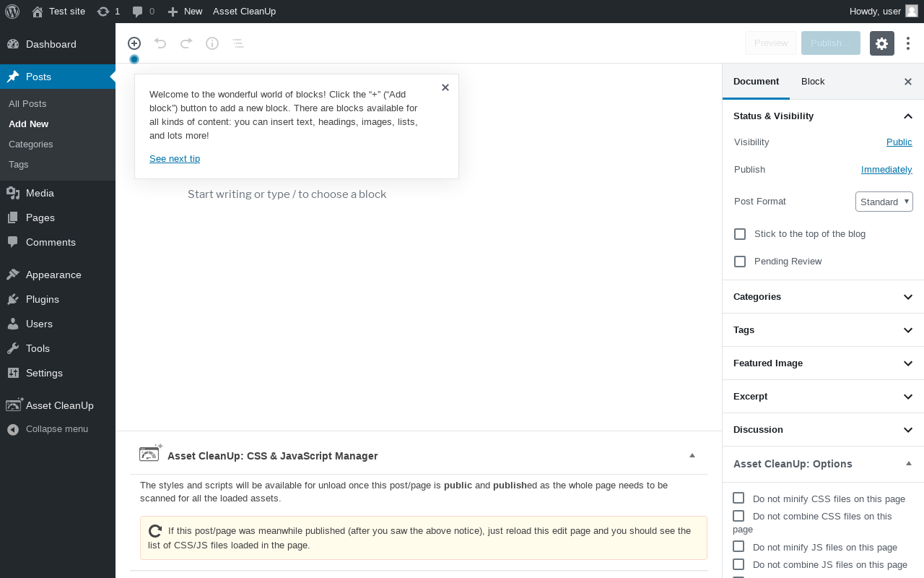Image resolution: width=924 pixels, height=578 pixels.
Task: Select All Posts submenu item
Action: (27, 104)
